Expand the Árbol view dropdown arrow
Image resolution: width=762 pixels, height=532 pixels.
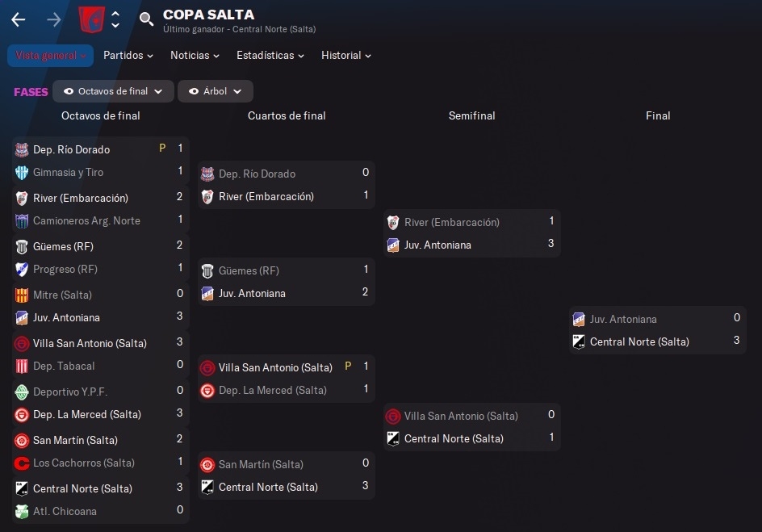coord(237,91)
